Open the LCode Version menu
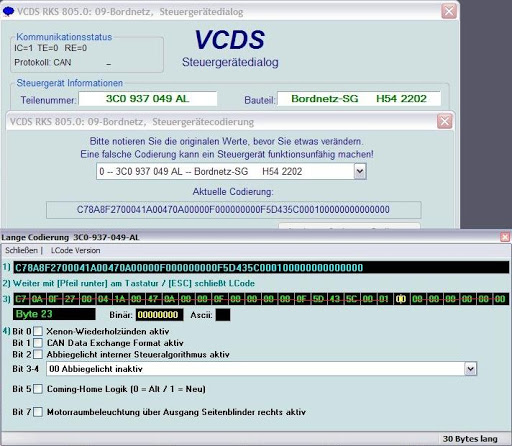 pyautogui.click(x=75, y=250)
